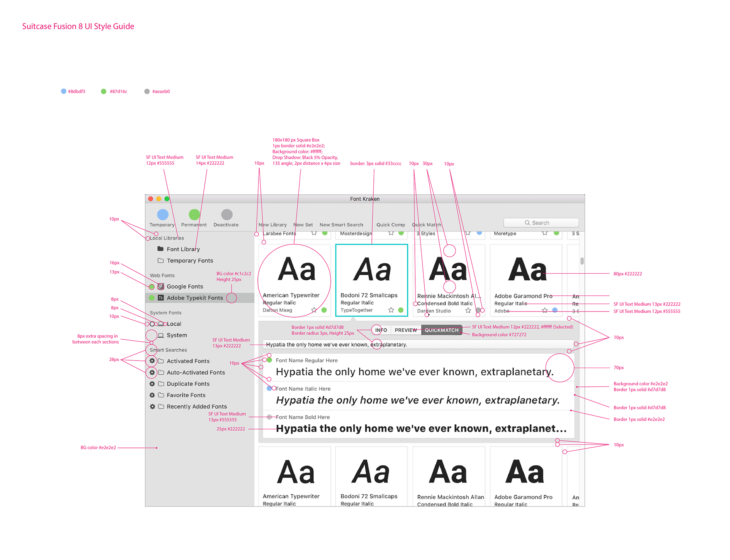
Task: Favorite Bodoni 72 Smallcaps with its star
Action: [391, 310]
